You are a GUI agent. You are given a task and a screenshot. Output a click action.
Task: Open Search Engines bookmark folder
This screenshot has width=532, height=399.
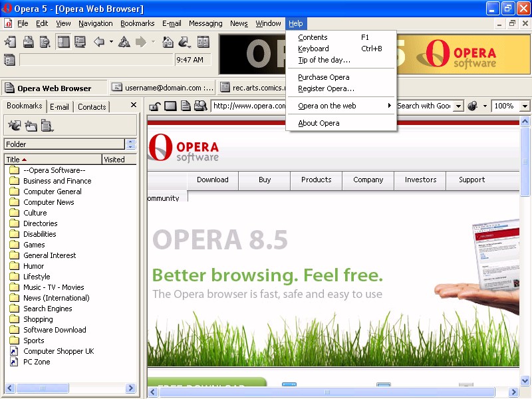click(47, 309)
